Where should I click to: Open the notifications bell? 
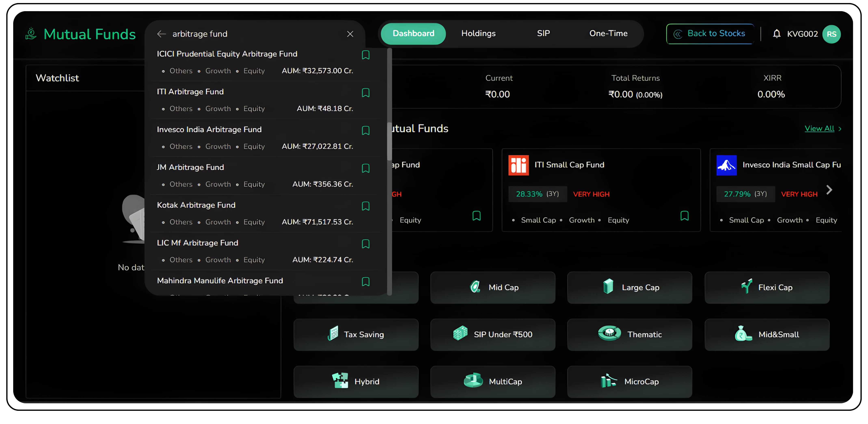[777, 34]
